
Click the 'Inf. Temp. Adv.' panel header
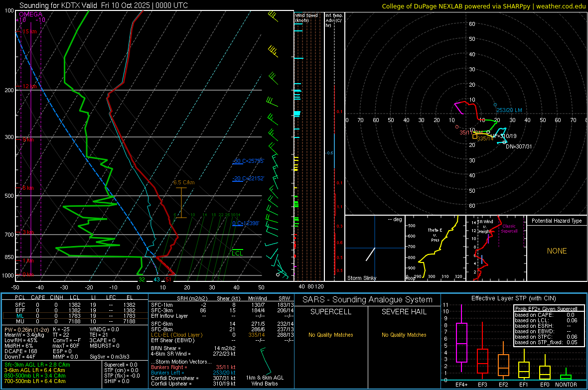334,20
